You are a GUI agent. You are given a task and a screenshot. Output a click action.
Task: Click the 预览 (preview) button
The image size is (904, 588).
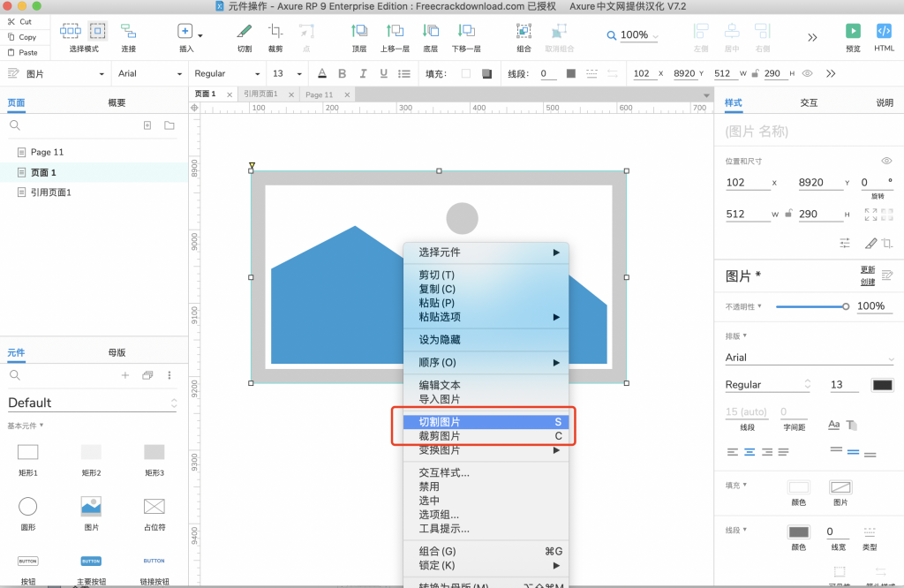point(853,33)
